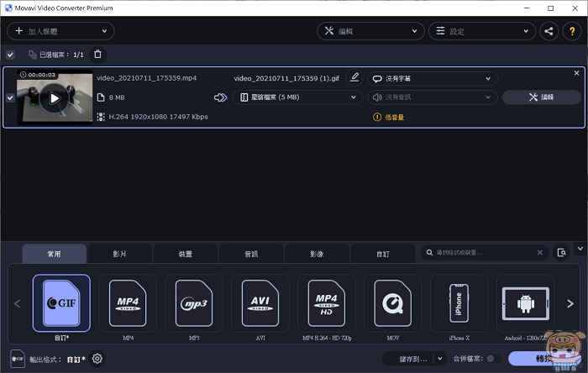
Task: Rename output file with pencil icon
Action: [354, 77]
